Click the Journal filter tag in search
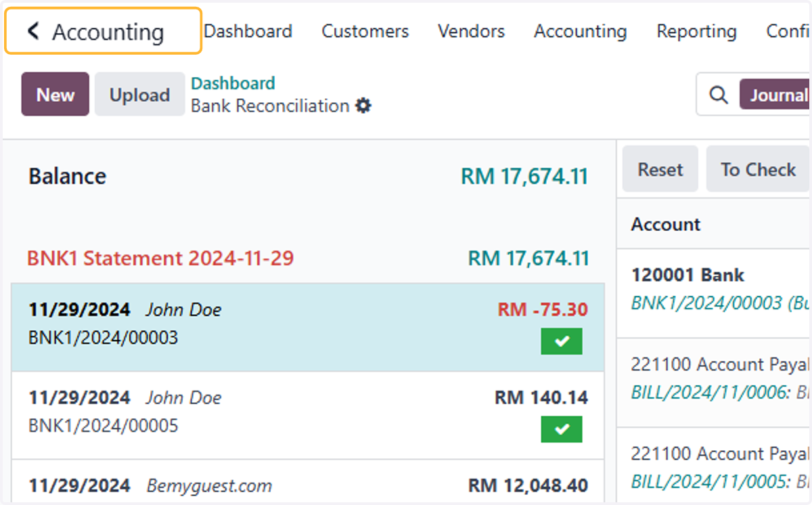This screenshot has width=812, height=505. (775, 95)
